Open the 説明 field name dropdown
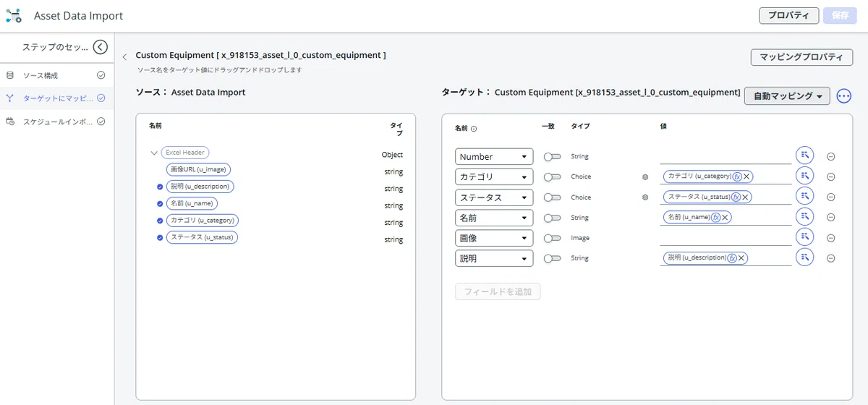 click(494, 258)
